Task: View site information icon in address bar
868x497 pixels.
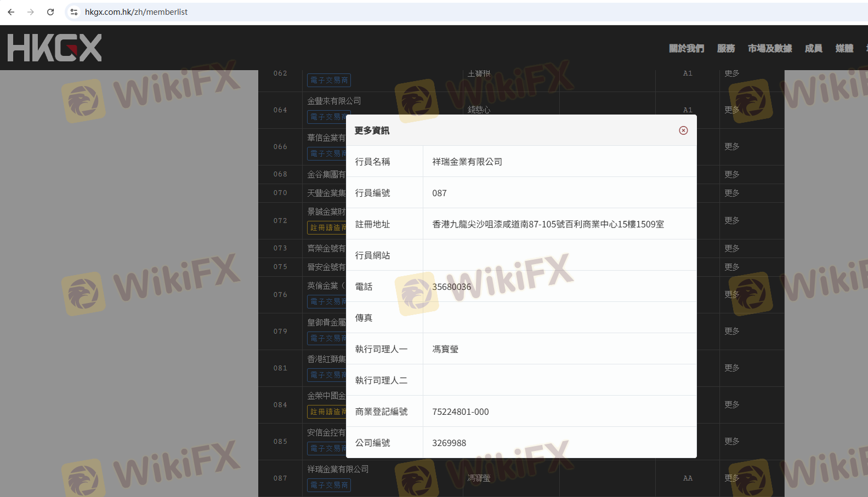Action: (74, 12)
